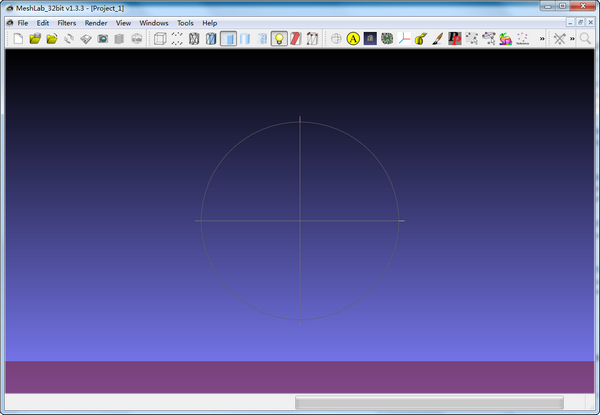The image size is (600, 415).
Task: Open project using the folder icon
Action: pyautogui.click(x=35, y=39)
